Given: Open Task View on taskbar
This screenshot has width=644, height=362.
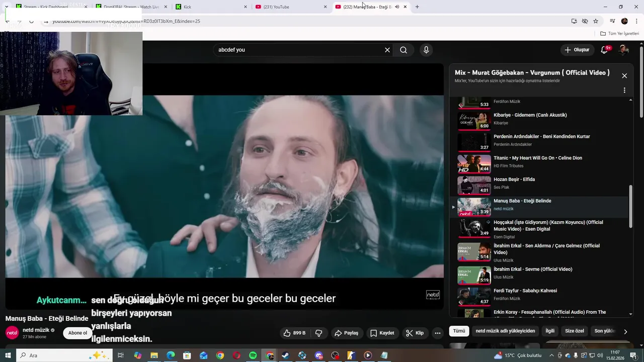Looking at the screenshot, I should click(121, 355).
